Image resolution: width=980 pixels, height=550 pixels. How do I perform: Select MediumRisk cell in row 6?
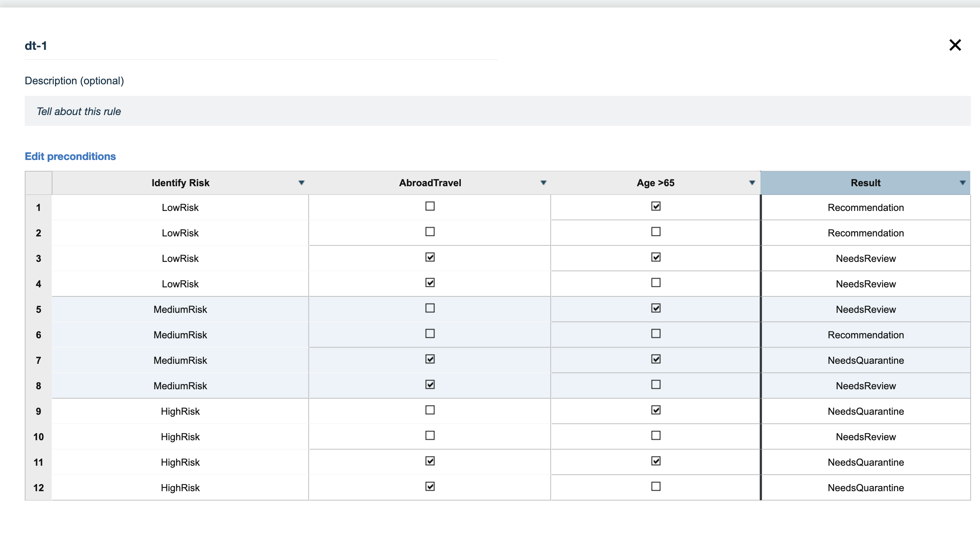pyautogui.click(x=180, y=335)
